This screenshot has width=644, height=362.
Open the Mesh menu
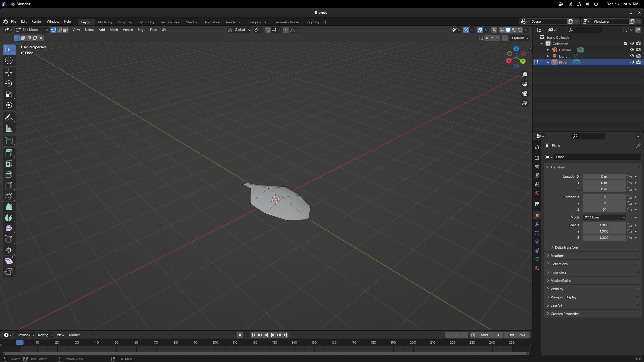(x=114, y=30)
